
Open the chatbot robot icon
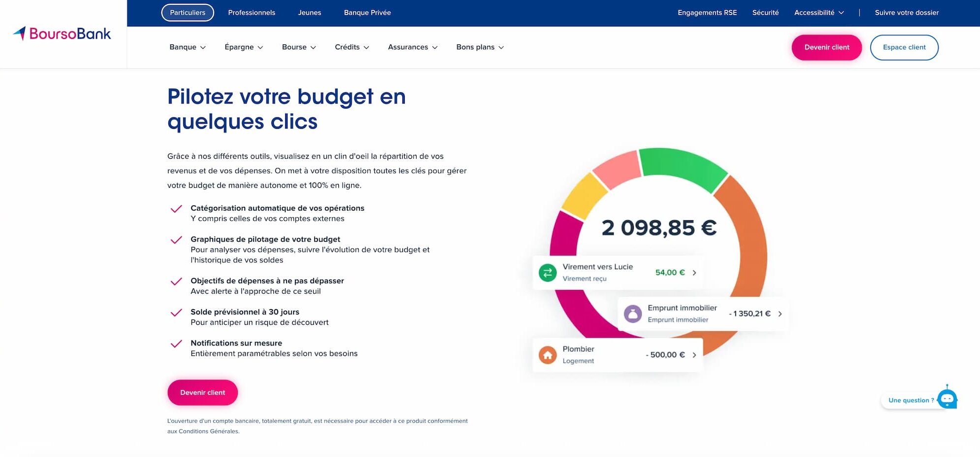click(x=947, y=399)
